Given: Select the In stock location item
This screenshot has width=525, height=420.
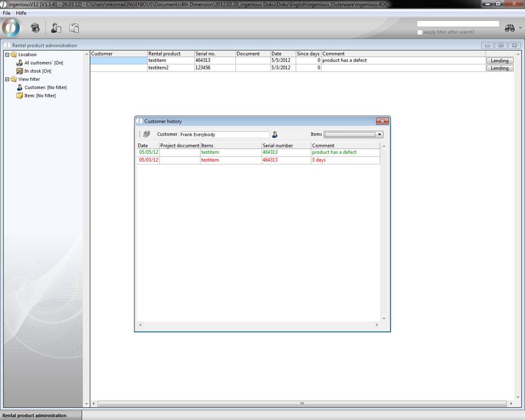Looking at the screenshot, I should click(x=38, y=71).
